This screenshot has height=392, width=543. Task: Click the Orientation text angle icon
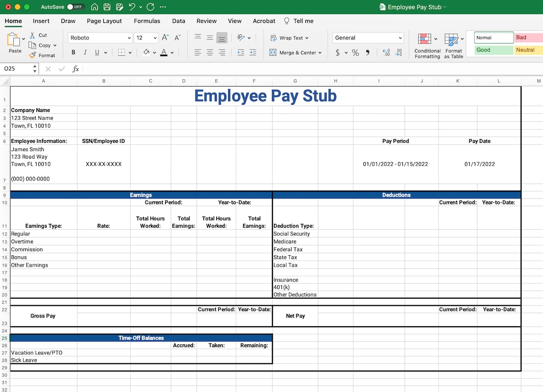point(241,38)
